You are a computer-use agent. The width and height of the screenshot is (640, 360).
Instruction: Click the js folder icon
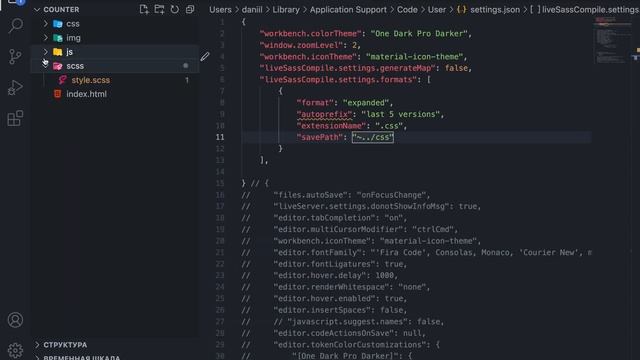(58, 52)
